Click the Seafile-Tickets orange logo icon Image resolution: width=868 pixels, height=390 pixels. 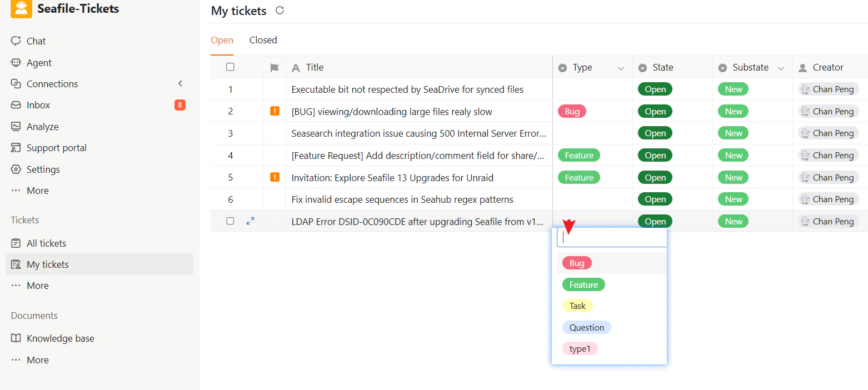[21, 8]
